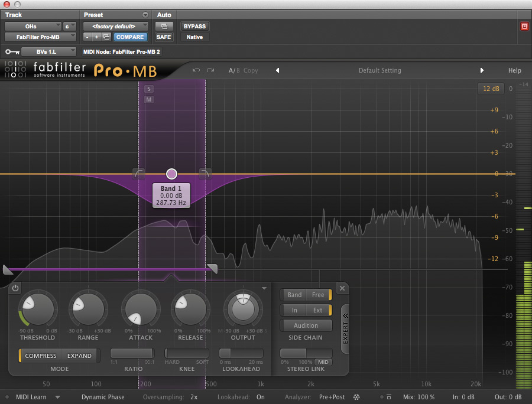The image size is (532, 404).
Task: Click the MIDI Learn button
Action: click(31, 397)
